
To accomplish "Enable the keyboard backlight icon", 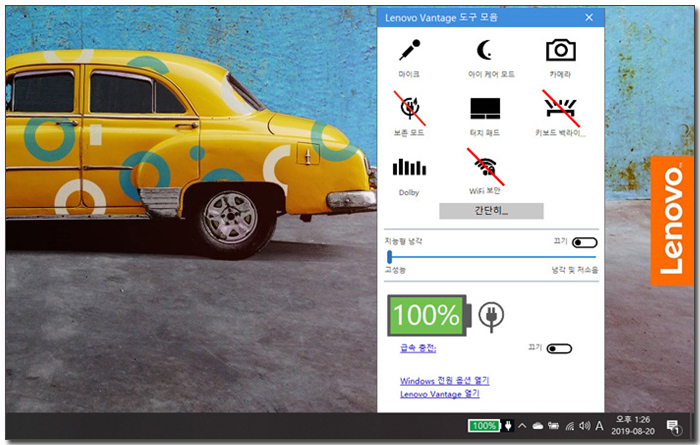I will click(560, 108).
